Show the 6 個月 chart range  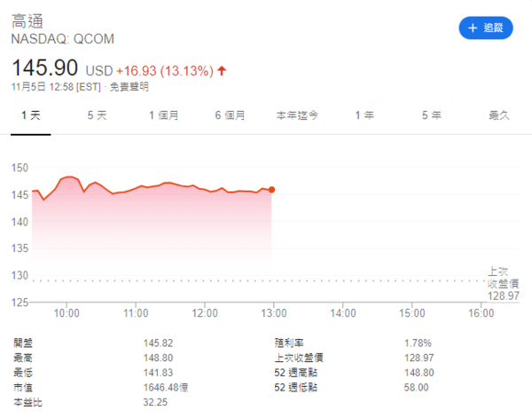230,115
